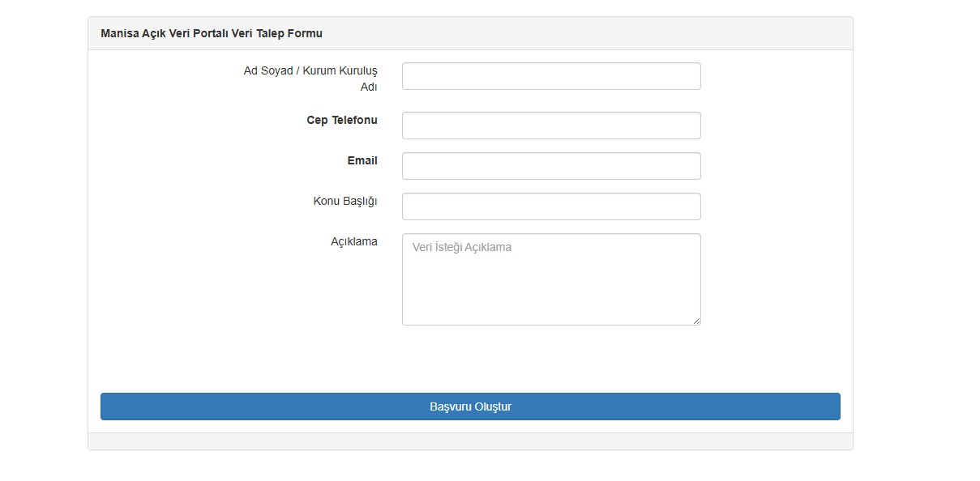Select the Email input box
This screenshot has height=481, width=980.
click(551, 166)
